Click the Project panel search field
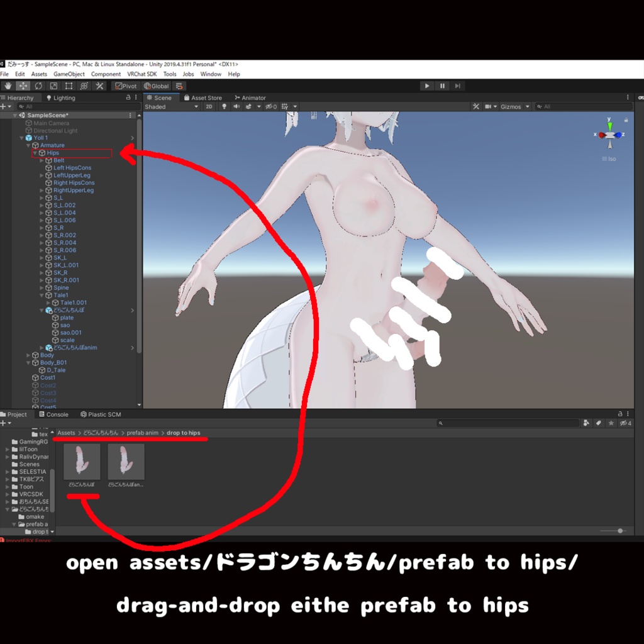Viewport: 644px width, 644px height. [x=508, y=423]
